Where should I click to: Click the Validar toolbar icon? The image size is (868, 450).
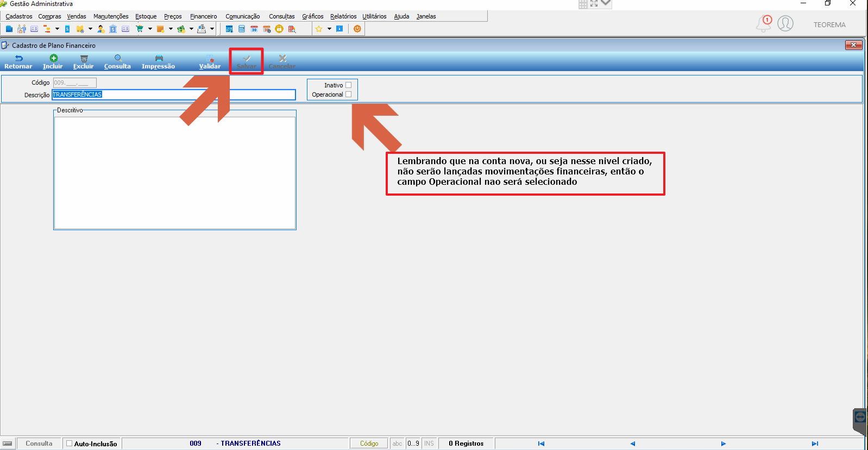[x=210, y=59]
